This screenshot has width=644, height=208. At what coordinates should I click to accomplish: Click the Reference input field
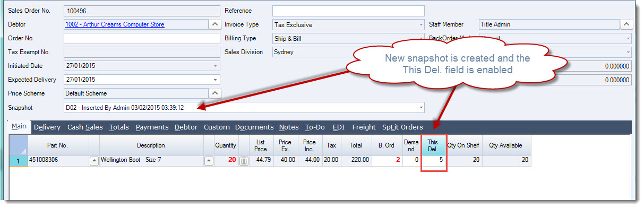(x=348, y=11)
